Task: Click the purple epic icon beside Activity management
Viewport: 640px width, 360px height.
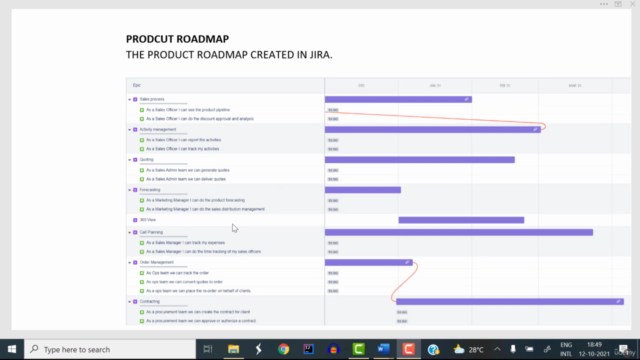Action: tap(135, 129)
